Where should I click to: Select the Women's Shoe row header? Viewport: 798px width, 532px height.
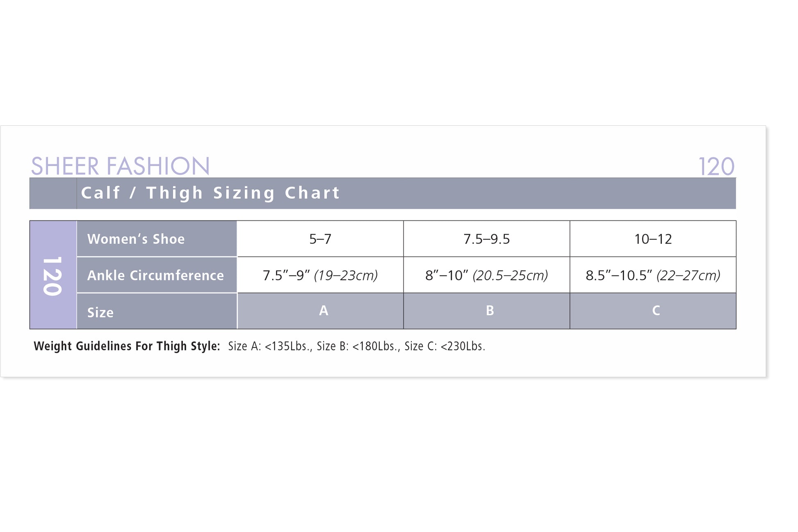[x=136, y=239]
